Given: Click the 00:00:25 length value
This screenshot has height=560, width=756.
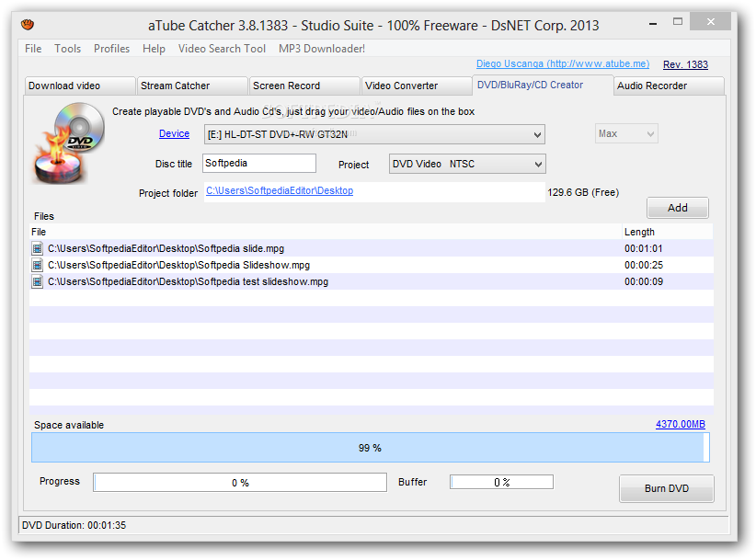Looking at the screenshot, I should click(x=644, y=265).
